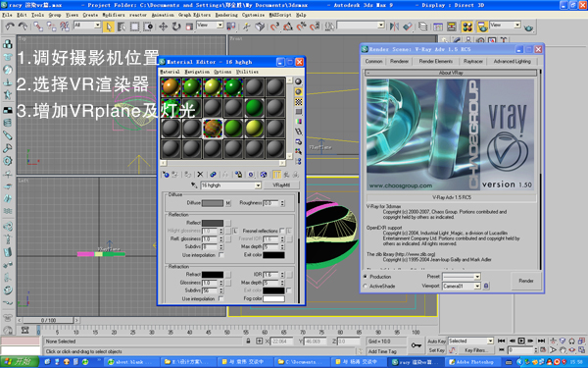This screenshot has height=368, width=588.
Task: Check Use interpolation under Reflection
Action: click(x=221, y=255)
